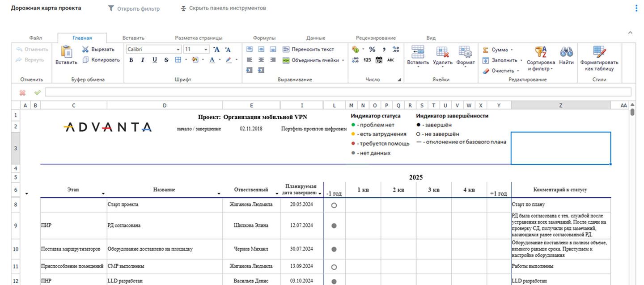644x285 pixels.
Task: Switch to the Формулы ribbon tab
Action: point(264,38)
